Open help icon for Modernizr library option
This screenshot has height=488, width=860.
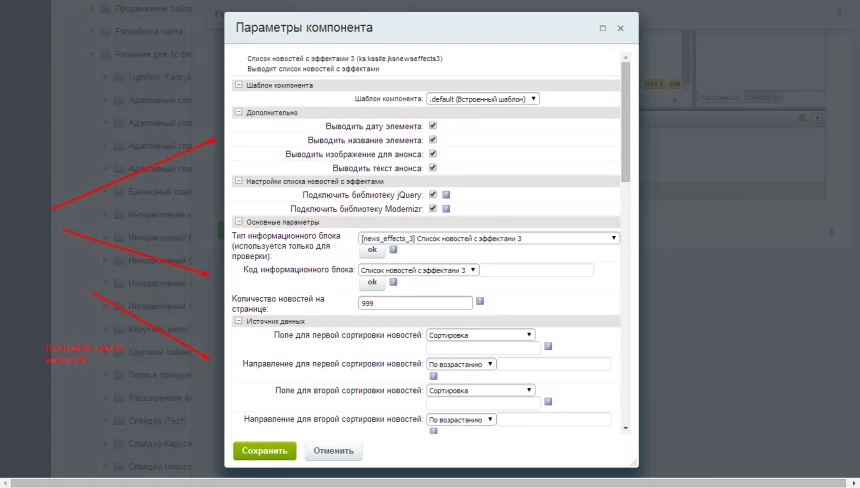pyautogui.click(x=446, y=209)
